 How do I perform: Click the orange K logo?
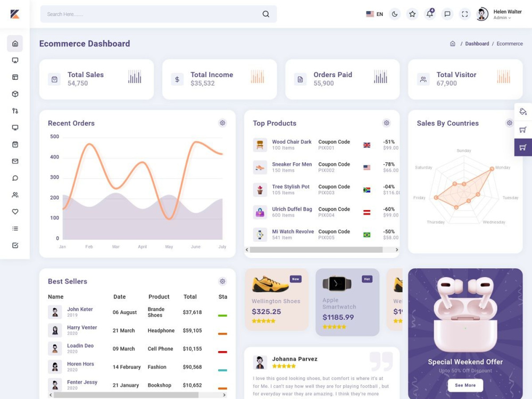pyautogui.click(x=14, y=14)
